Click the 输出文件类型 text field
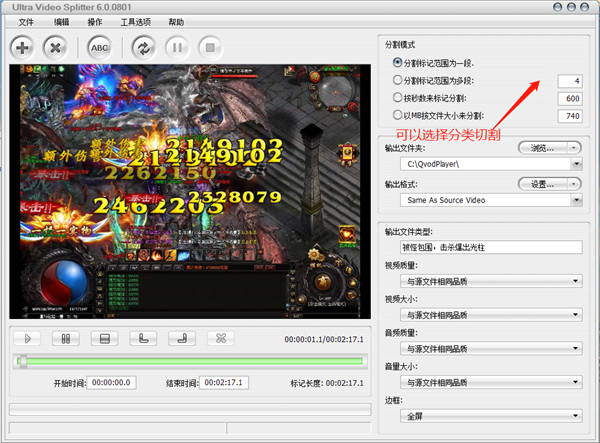 491,247
